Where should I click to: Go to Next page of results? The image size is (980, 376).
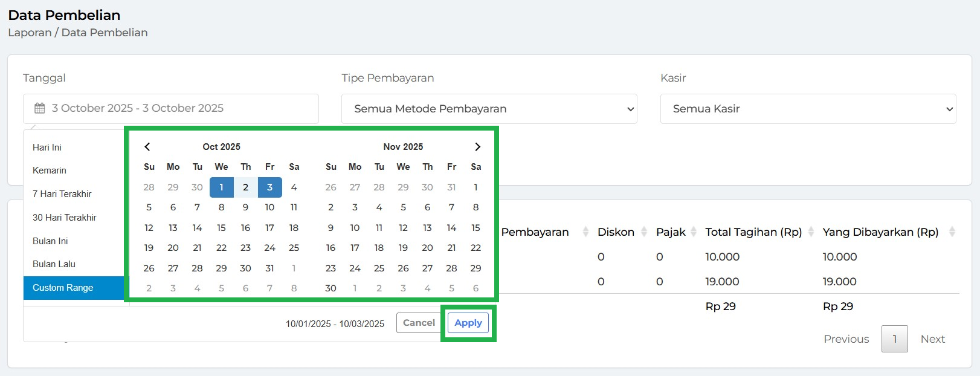932,339
